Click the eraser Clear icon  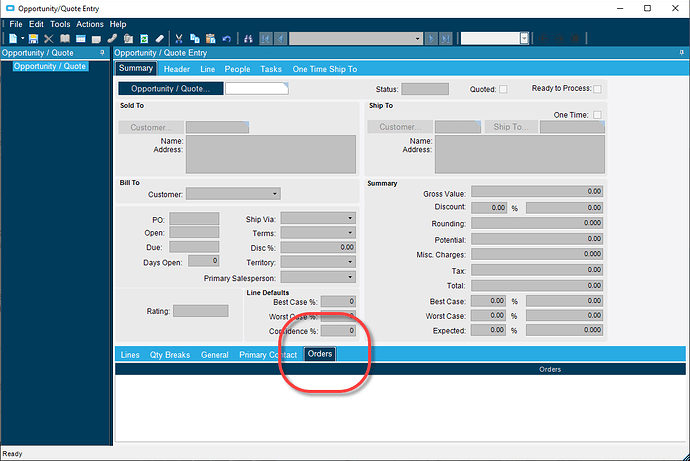coord(160,39)
